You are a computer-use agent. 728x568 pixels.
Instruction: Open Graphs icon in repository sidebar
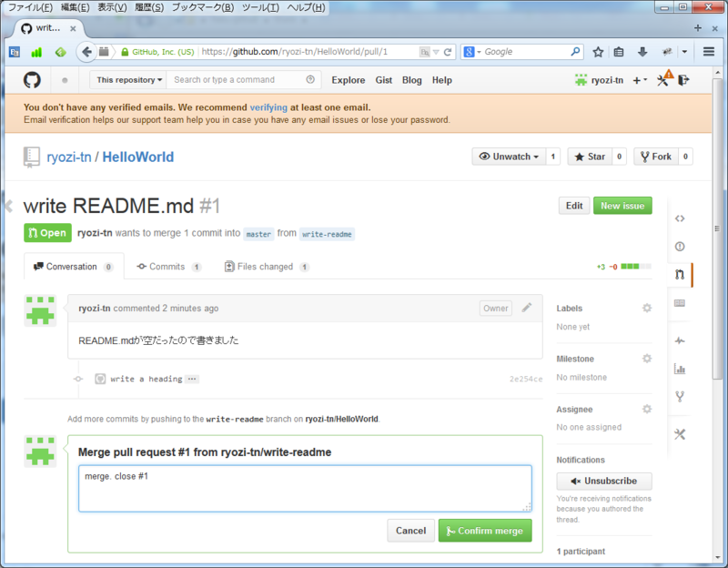pyautogui.click(x=680, y=369)
